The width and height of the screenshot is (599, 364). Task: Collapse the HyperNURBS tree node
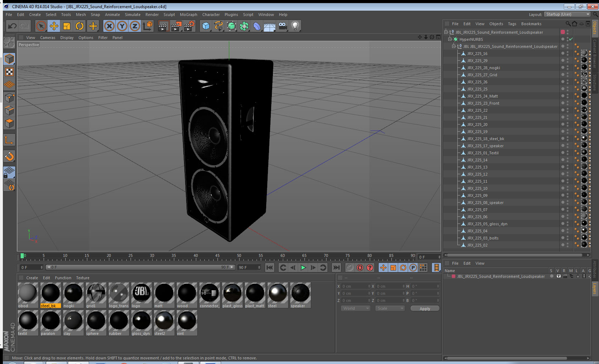(450, 39)
